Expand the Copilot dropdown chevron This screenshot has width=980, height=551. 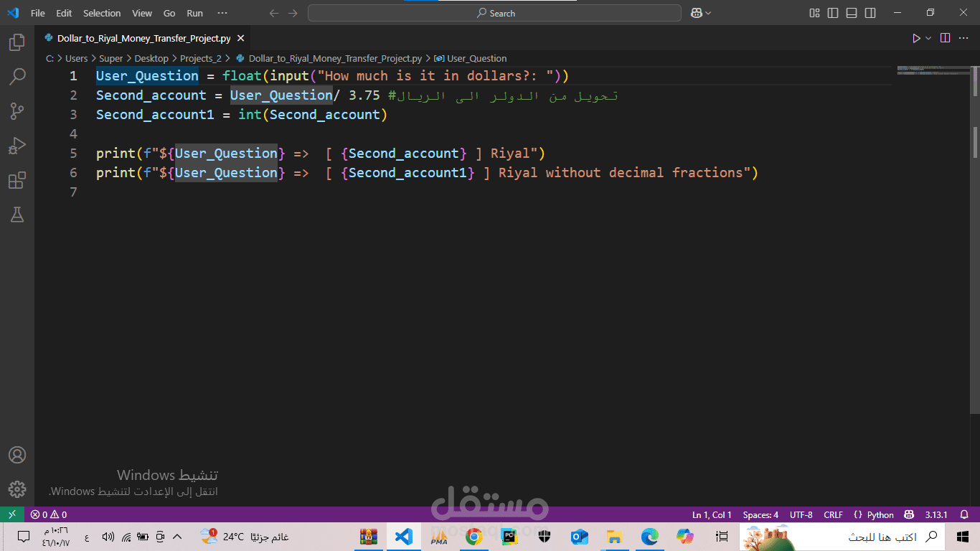click(708, 13)
